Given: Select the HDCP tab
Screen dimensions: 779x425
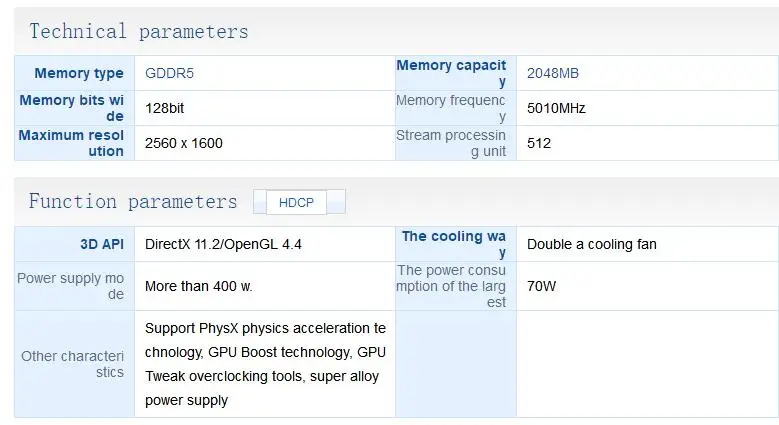Looking at the screenshot, I should pos(296,202).
